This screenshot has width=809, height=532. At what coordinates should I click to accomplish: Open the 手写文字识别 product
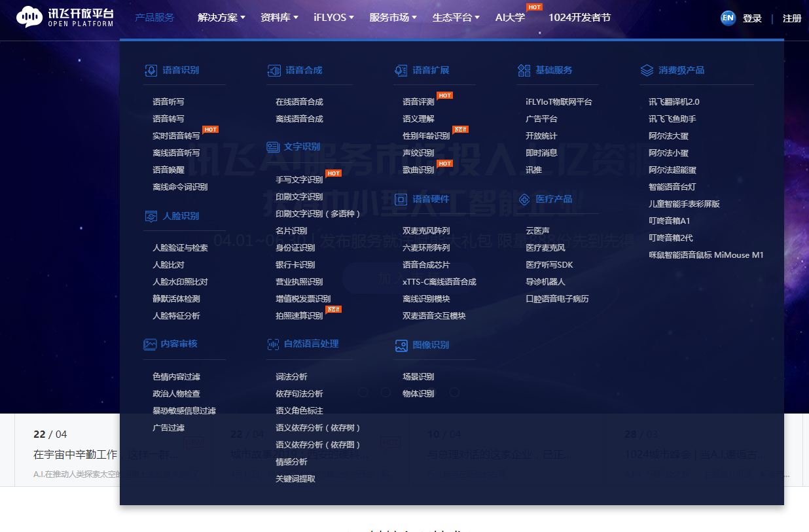(x=299, y=180)
